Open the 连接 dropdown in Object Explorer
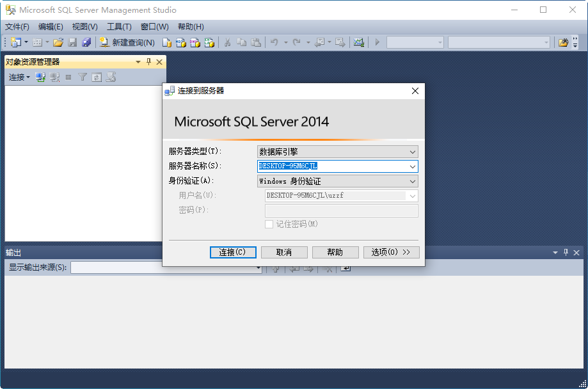This screenshot has height=389, width=588. coord(19,77)
